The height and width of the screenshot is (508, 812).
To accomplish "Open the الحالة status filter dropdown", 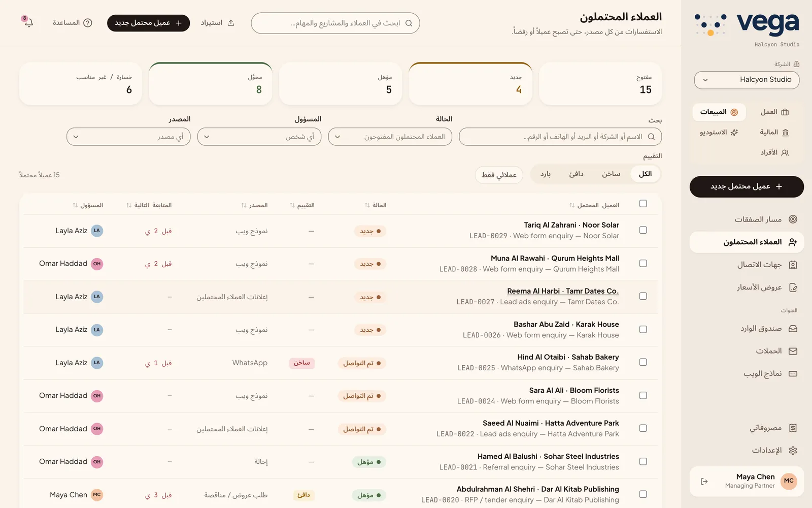I will [390, 137].
